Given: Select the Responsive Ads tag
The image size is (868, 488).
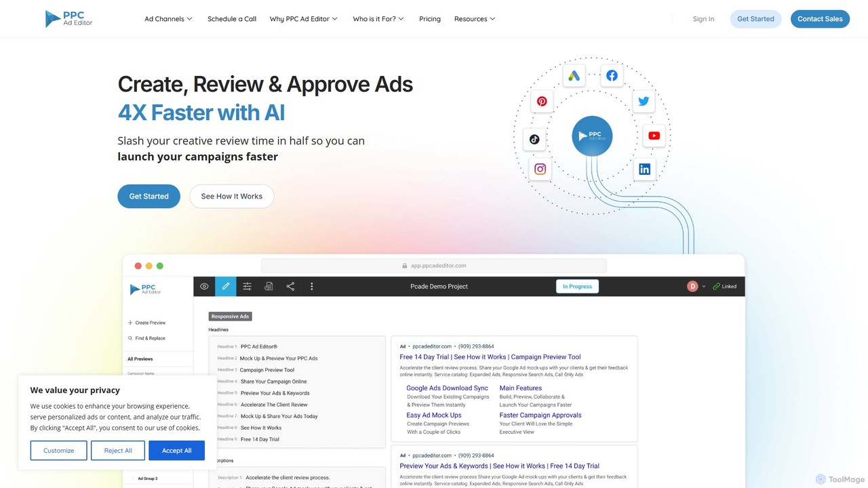Looking at the screenshot, I should [x=230, y=317].
